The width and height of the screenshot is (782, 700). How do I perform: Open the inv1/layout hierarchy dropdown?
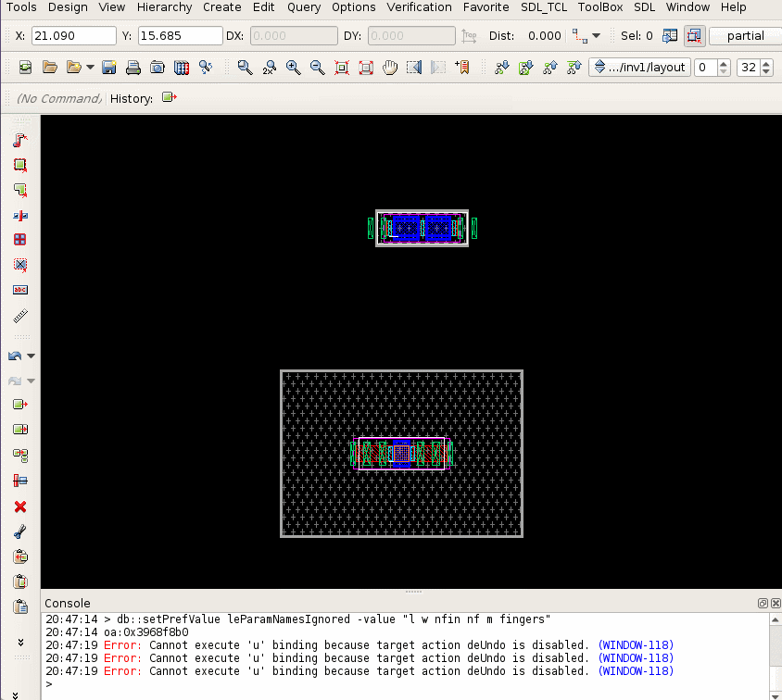pos(640,68)
